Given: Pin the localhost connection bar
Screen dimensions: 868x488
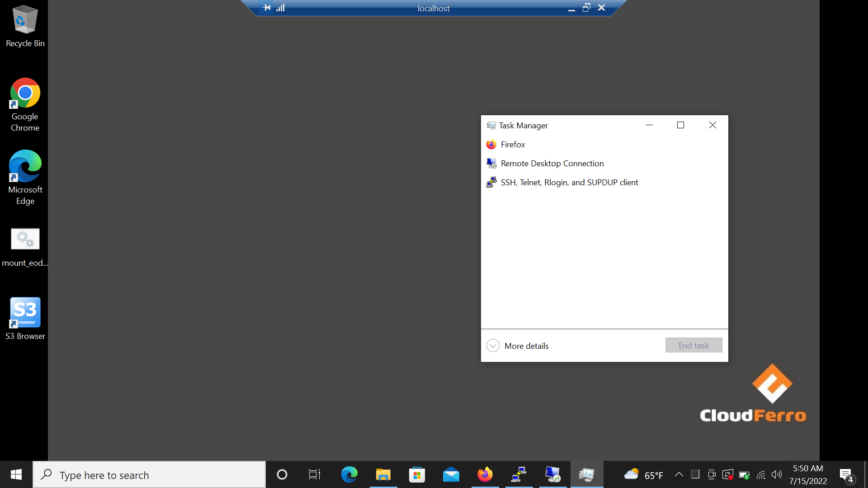Looking at the screenshot, I should coord(267,8).
